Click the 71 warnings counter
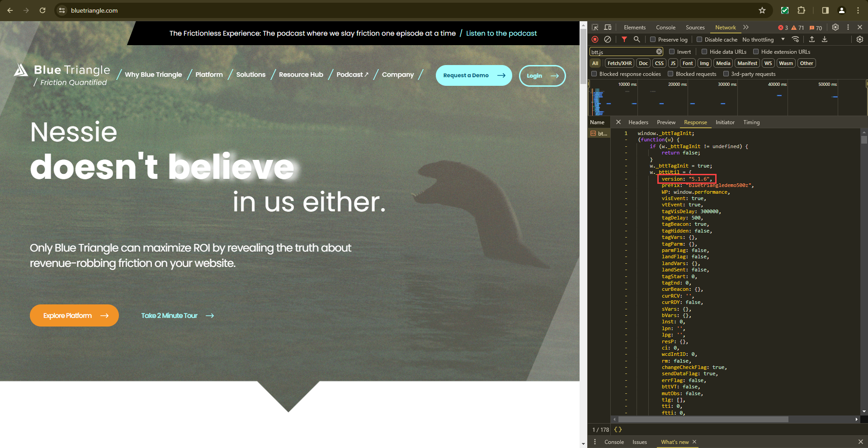 pos(798,28)
